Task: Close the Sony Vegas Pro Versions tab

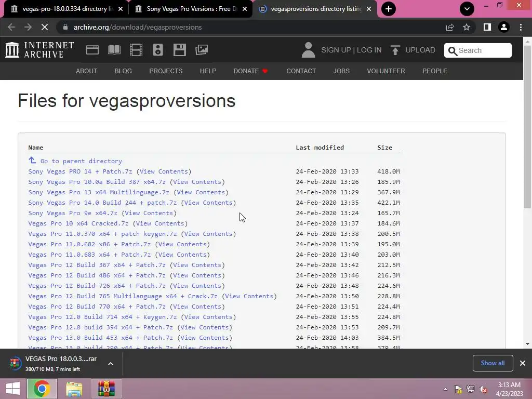Action: [245, 9]
